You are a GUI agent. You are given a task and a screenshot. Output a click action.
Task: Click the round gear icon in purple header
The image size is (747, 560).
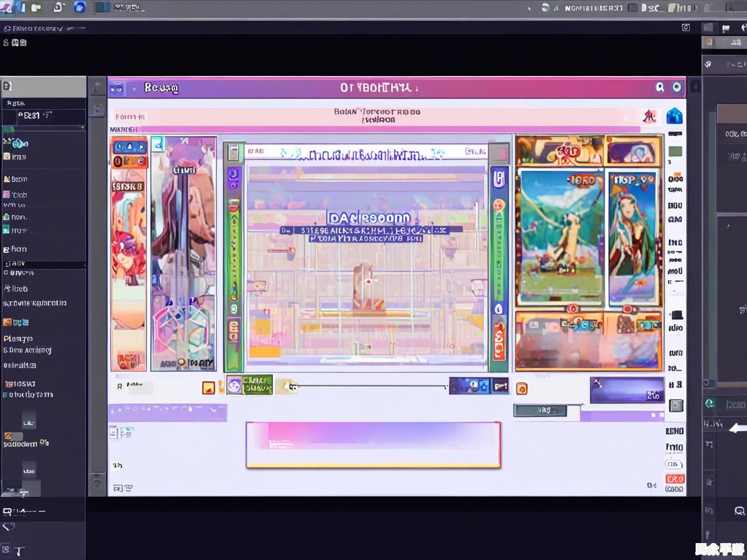pyautogui.click(x=676, y=87)
